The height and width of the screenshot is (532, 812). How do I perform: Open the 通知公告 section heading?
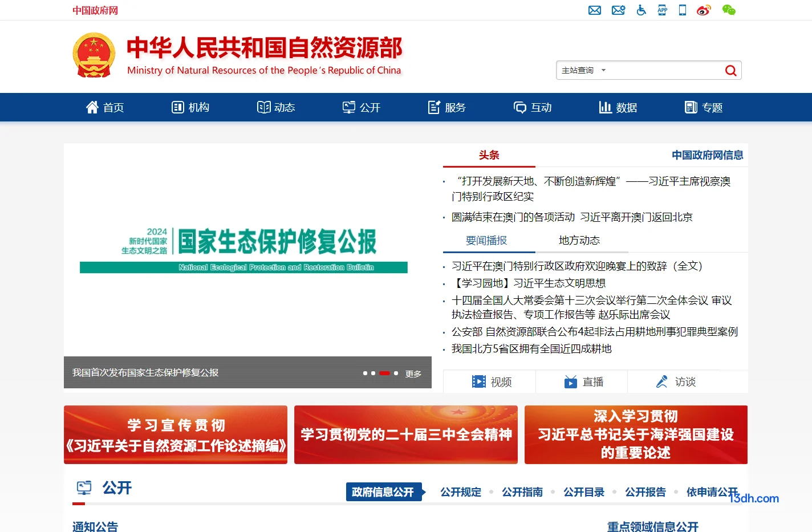(x=95, y=526)
